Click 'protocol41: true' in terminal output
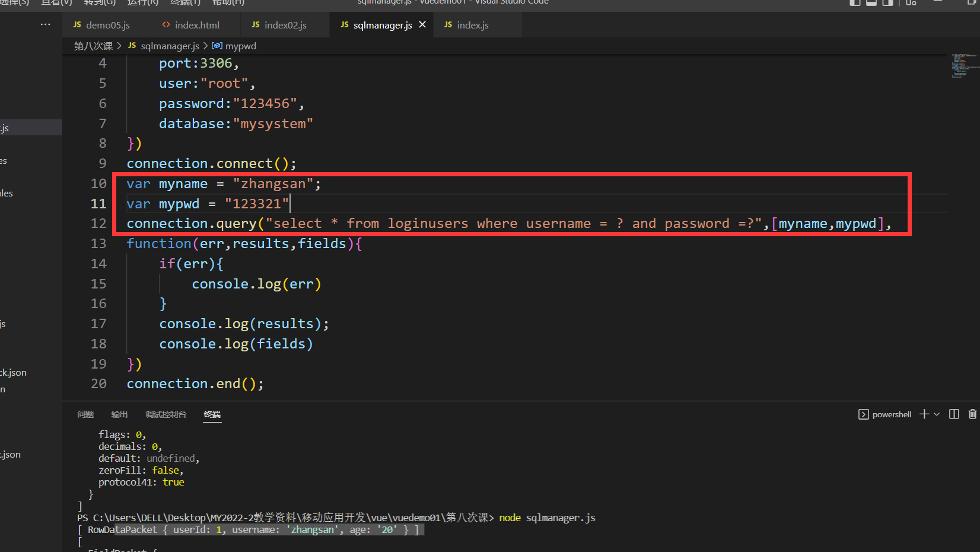This screenshot has width=980, height=552. (x=141, y=482)
